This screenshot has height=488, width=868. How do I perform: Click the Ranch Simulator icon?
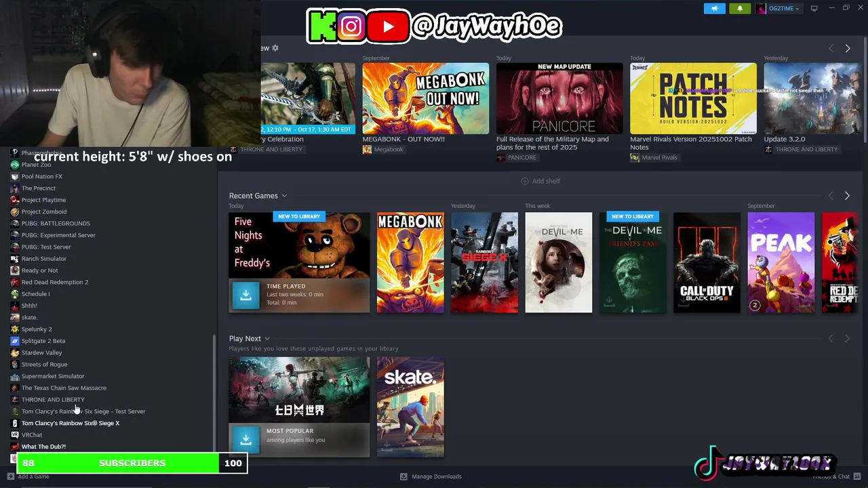click(15, 258)
